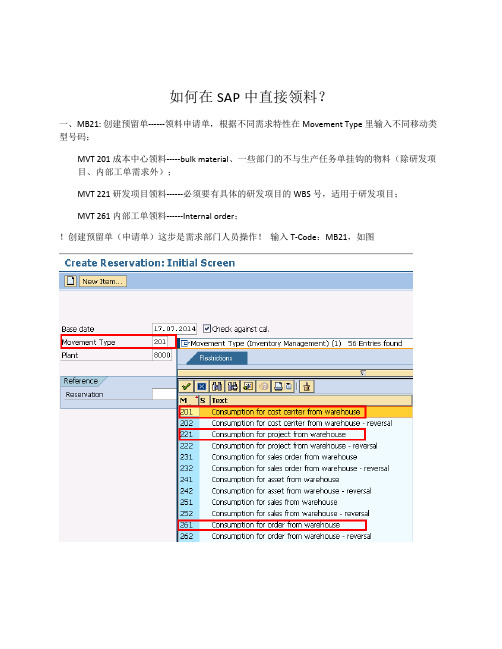Open the Restrictions tab
The width and height of the screenshot is (502, 649).
(x=216, y=358)
